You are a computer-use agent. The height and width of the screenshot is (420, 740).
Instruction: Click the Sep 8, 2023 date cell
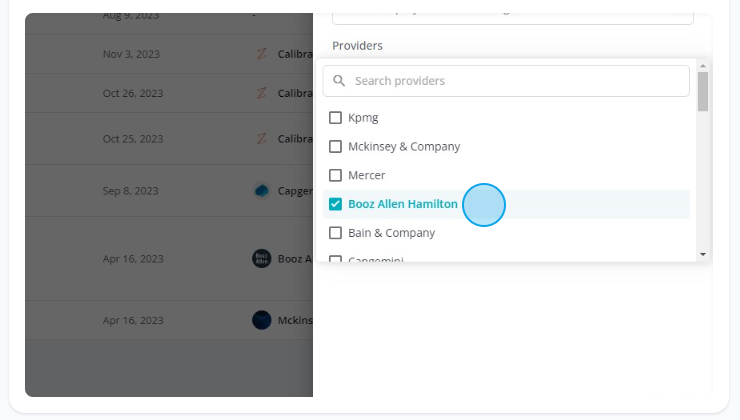coord(131,191)
